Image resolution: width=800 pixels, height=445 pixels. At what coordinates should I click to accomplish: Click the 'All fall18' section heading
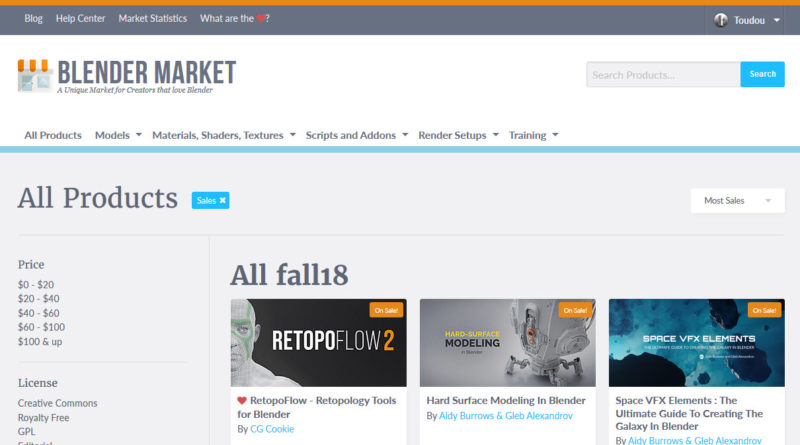point(289,275)
